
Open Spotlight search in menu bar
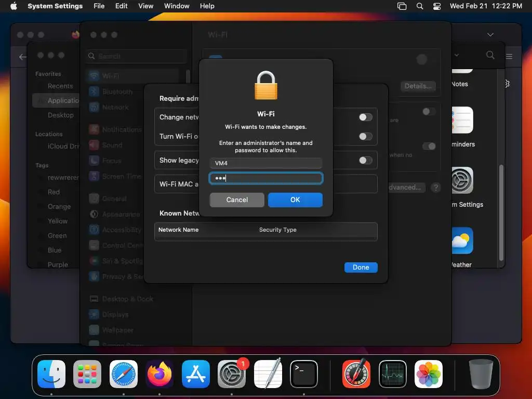click(x=420, y=6)
